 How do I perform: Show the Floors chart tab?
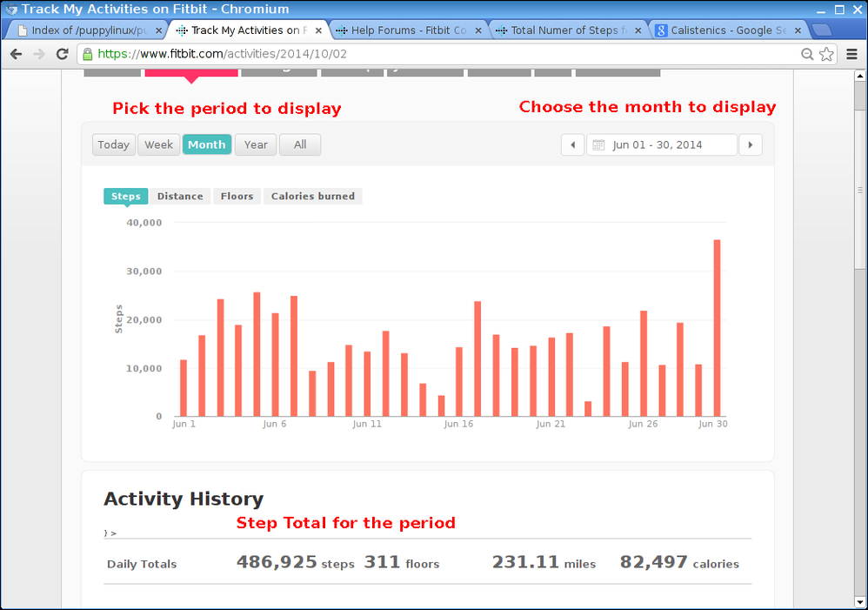point(237,196)
